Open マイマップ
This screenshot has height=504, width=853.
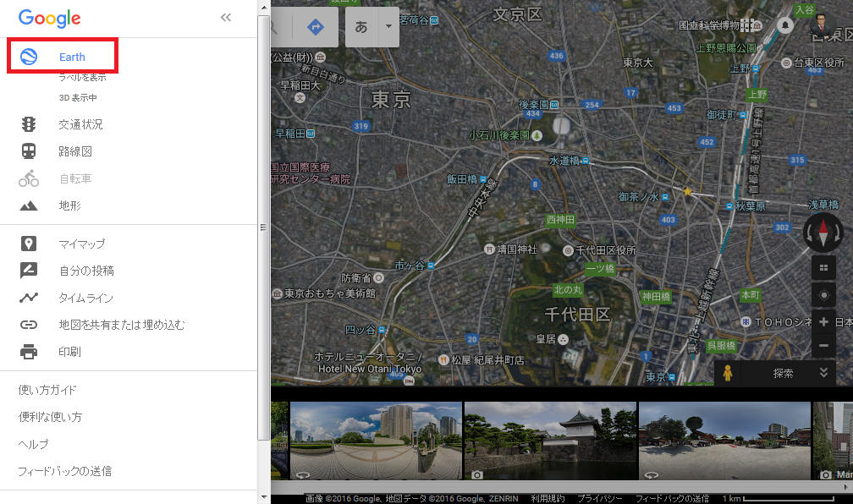click(82, 244)
